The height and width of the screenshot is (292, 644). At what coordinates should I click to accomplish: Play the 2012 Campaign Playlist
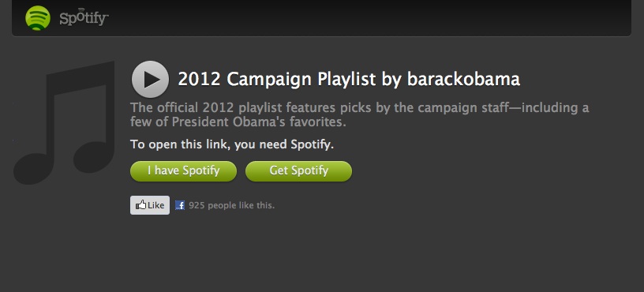pyautogui.click(x=150, y=79)
